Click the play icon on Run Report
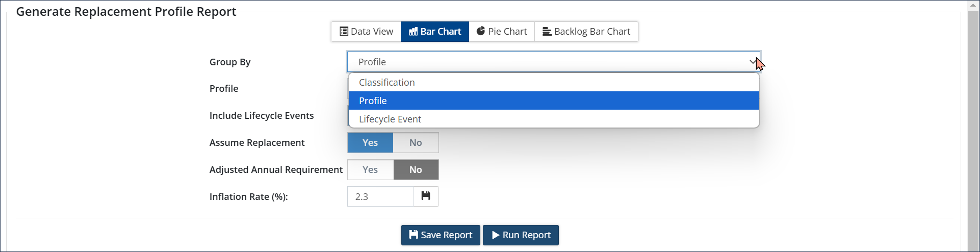 point(495,235)
